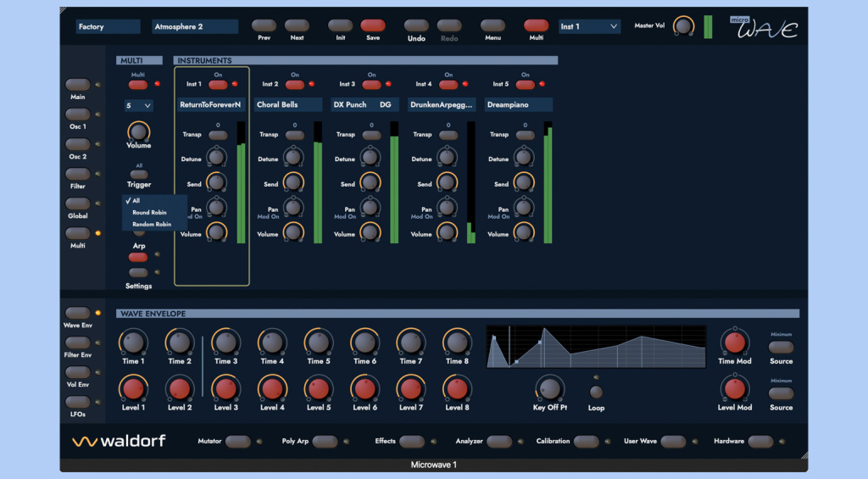
Task: Click the Inst 1 Volume knob
Action: pyautogui.click(x=216, y=232)
